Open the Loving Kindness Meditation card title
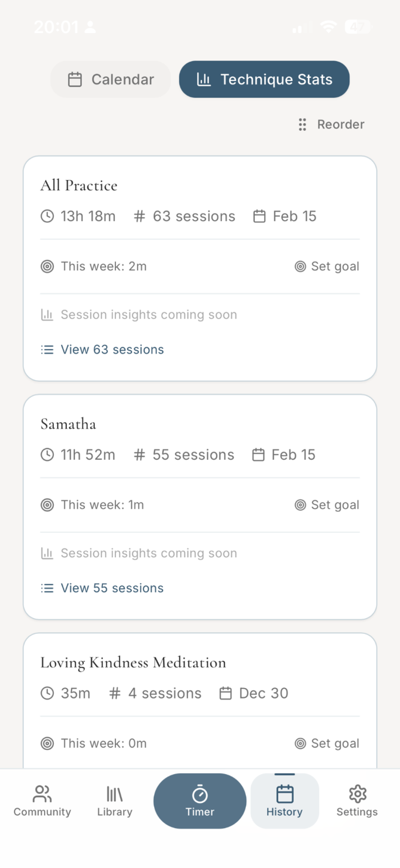 click(x=133, y=662)
